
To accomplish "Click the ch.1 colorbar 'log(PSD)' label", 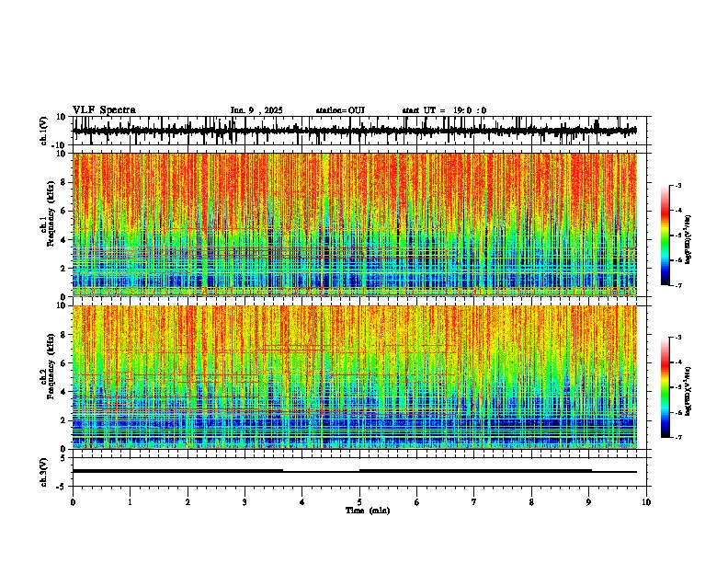I will [x=688, y=240].
